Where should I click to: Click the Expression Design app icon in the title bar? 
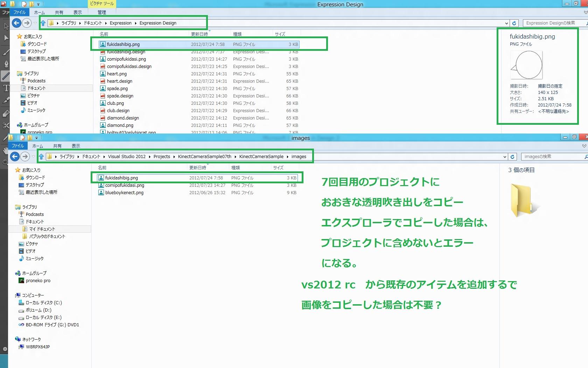pyautogui.click(x=3, y=4)
